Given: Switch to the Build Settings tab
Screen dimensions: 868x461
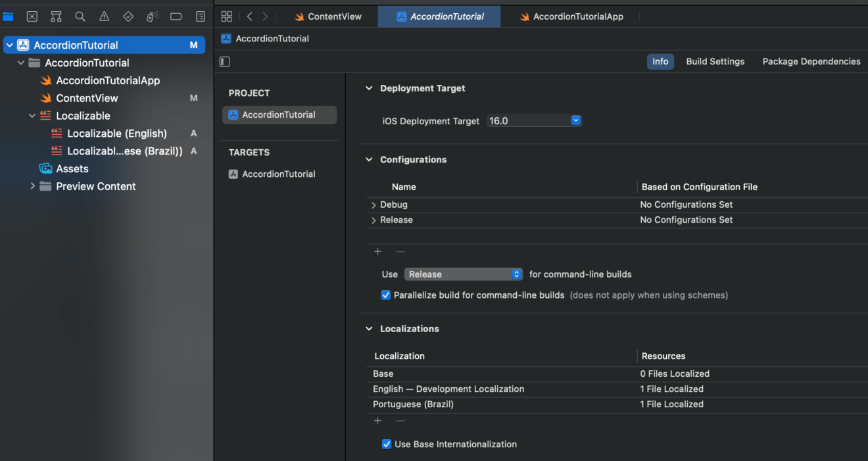Looking at the screenshot, I should pyautogui.click(x=715, y=61).
